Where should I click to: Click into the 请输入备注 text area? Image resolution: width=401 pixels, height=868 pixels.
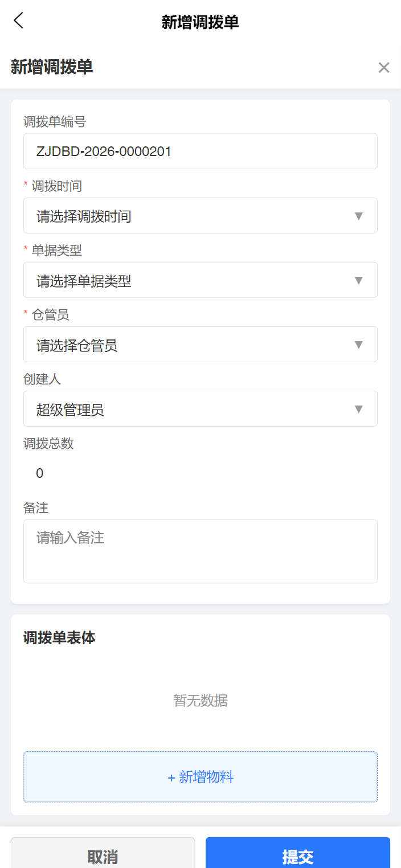[200, 551]
